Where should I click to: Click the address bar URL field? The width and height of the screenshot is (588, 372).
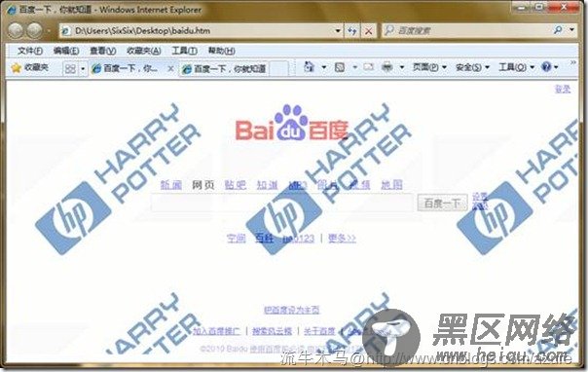click(x=202, y=31)
